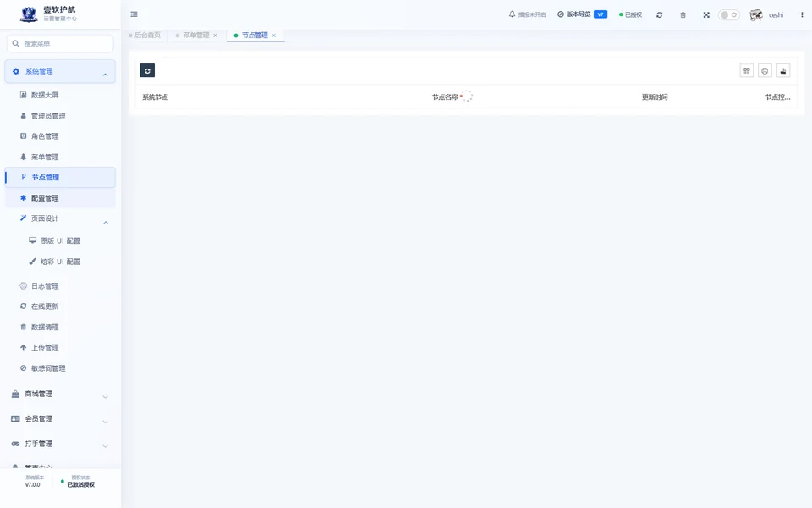Expand the 商城管理 menu group
Viewport: 812px width, 508px height.
pyautogui.click(x=60, y=394)
